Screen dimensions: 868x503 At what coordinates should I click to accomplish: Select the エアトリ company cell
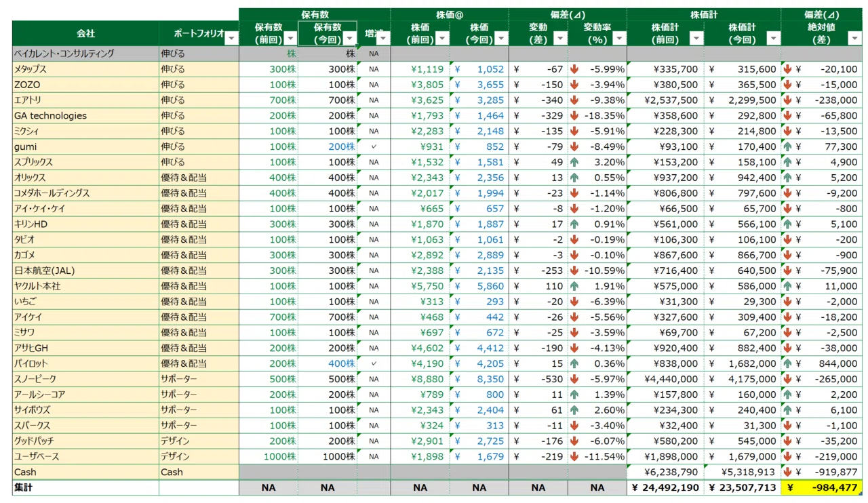(85, 100)
